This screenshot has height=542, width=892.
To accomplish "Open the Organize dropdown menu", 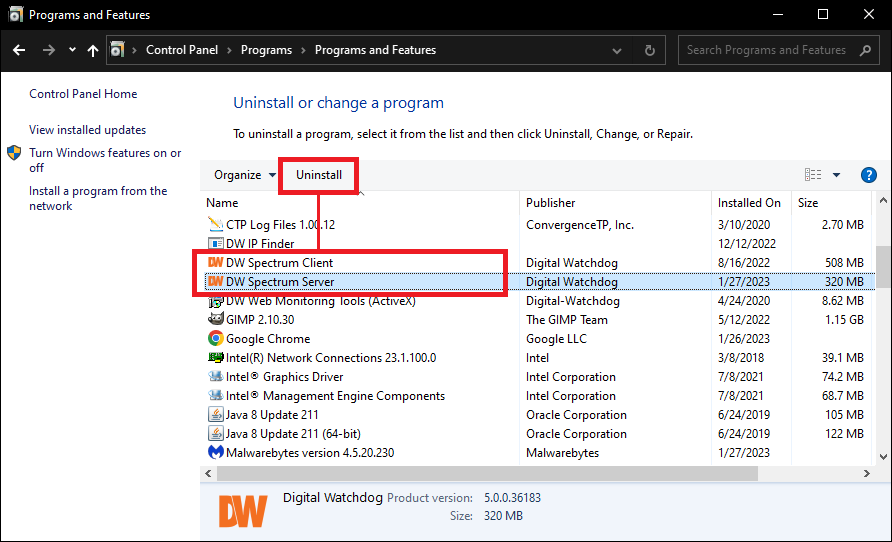I will pos(245,175).
